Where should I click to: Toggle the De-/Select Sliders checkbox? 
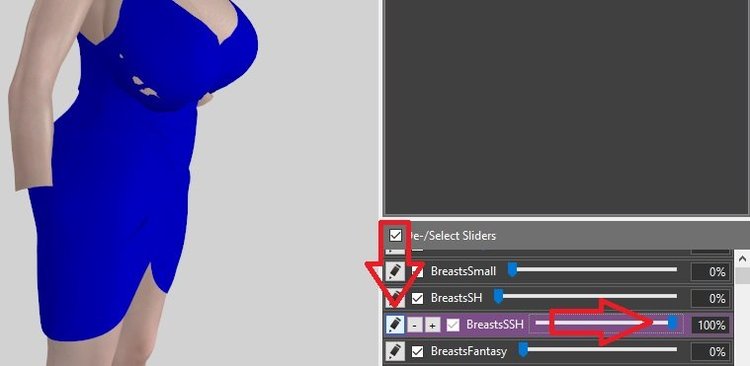click(x=396, y=235)
